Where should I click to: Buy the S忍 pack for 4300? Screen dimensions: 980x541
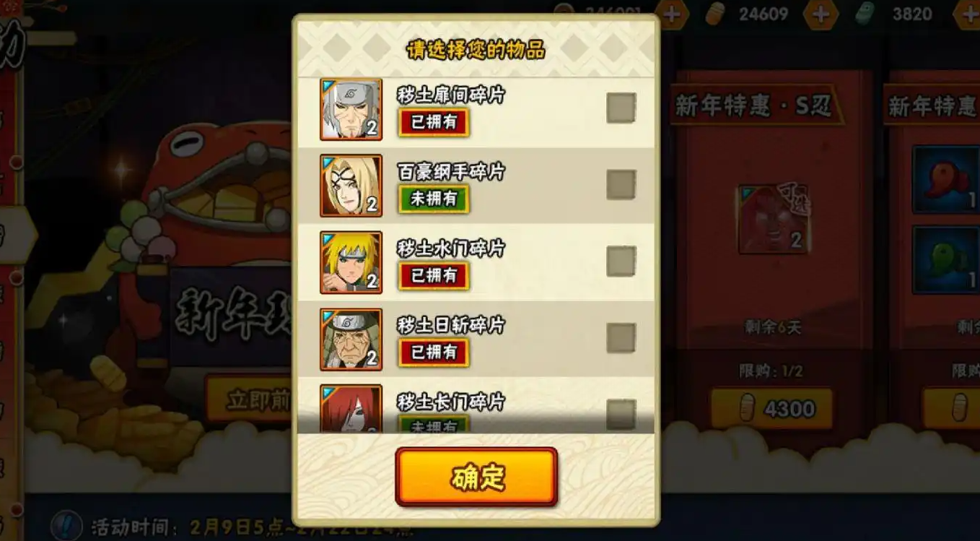(x=771, y=409)
